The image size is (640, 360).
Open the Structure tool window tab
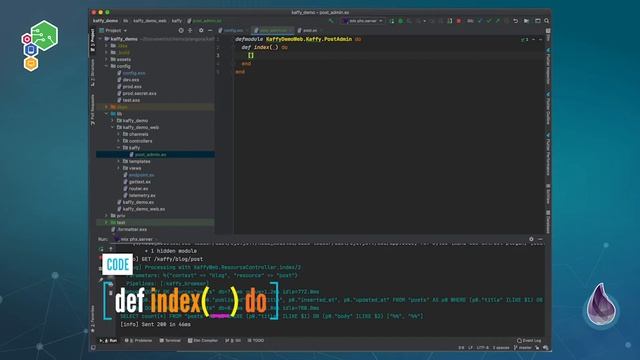pyautogui.click(x=93, y=73)
